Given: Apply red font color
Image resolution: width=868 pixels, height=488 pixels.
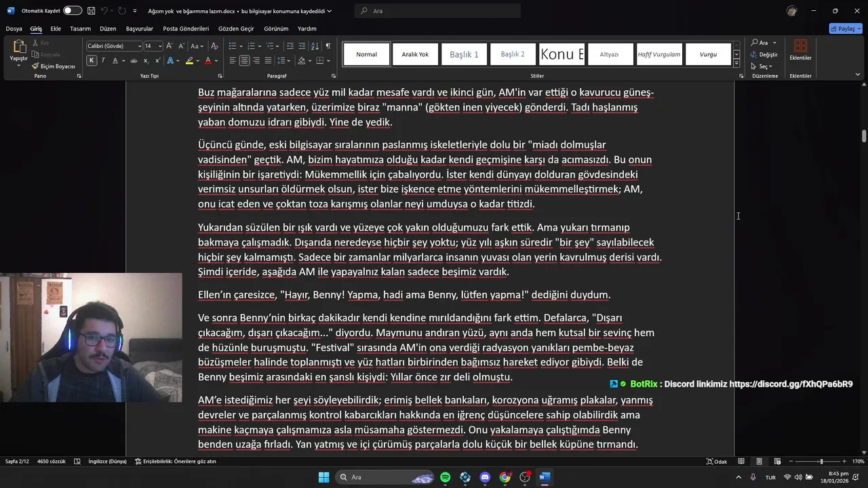Looking at the screenshot, I should [x=208, y=61].
